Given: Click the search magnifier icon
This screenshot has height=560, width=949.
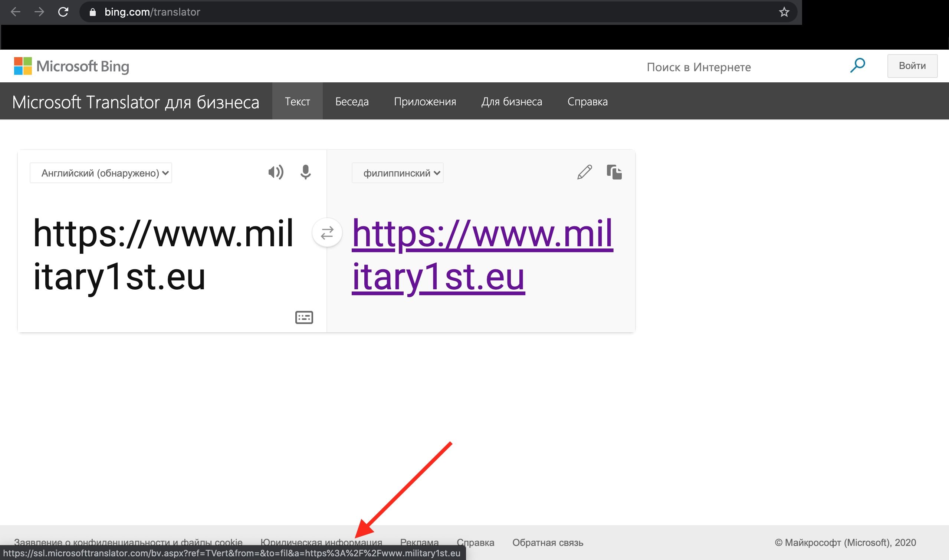Looking at the screenshot, I should pos(857,66).
